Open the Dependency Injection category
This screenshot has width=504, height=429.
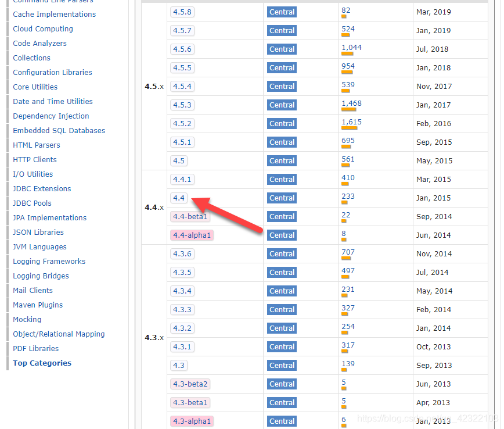pyautogui.click(x=51, y=116)
